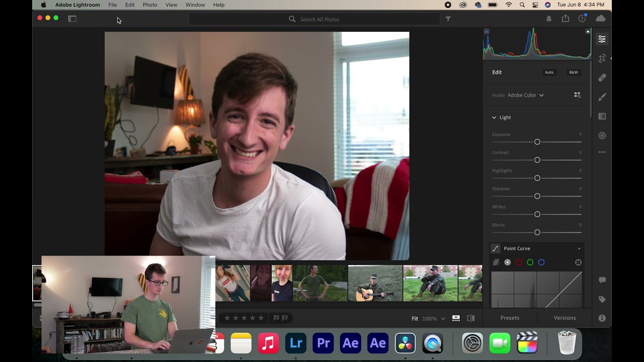
Task: Toggle the filmstrip visibility icon
Action: (456, 318)
